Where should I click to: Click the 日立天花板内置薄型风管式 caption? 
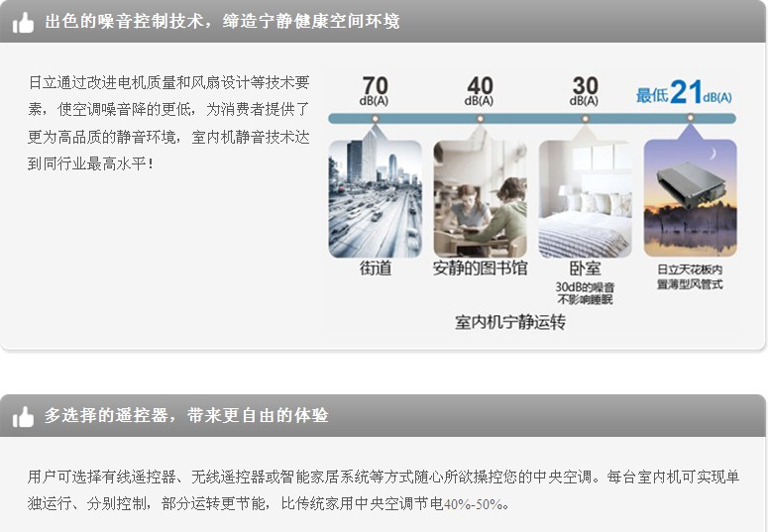click(690, 276)
